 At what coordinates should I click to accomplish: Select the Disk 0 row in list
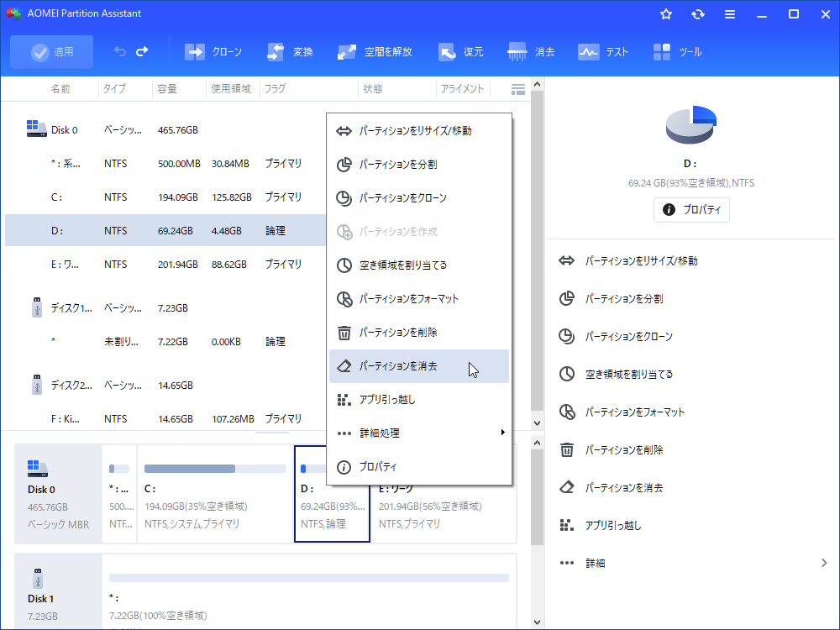[165, 130]
